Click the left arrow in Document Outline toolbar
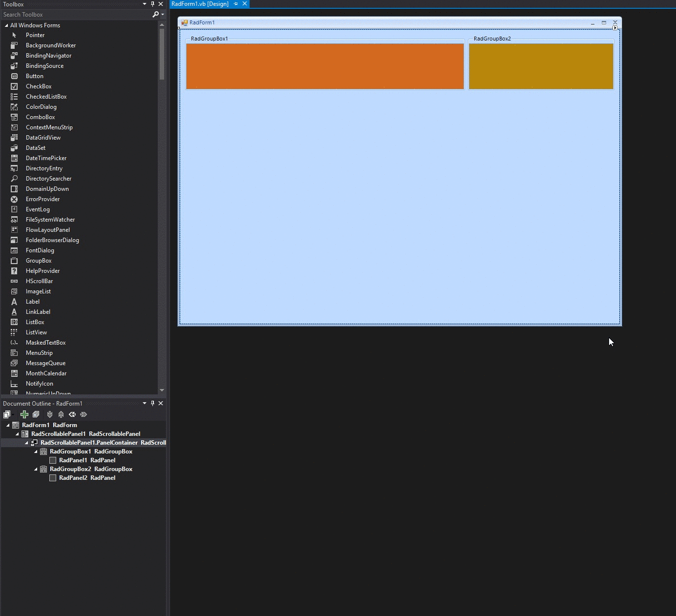This screenshot has height=616, width=676. click(72, 414)
